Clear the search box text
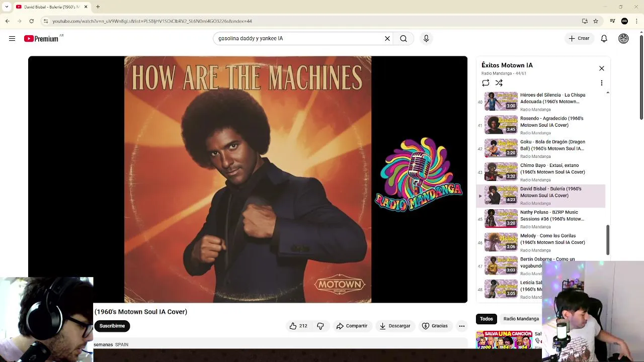 click(387, 38)
